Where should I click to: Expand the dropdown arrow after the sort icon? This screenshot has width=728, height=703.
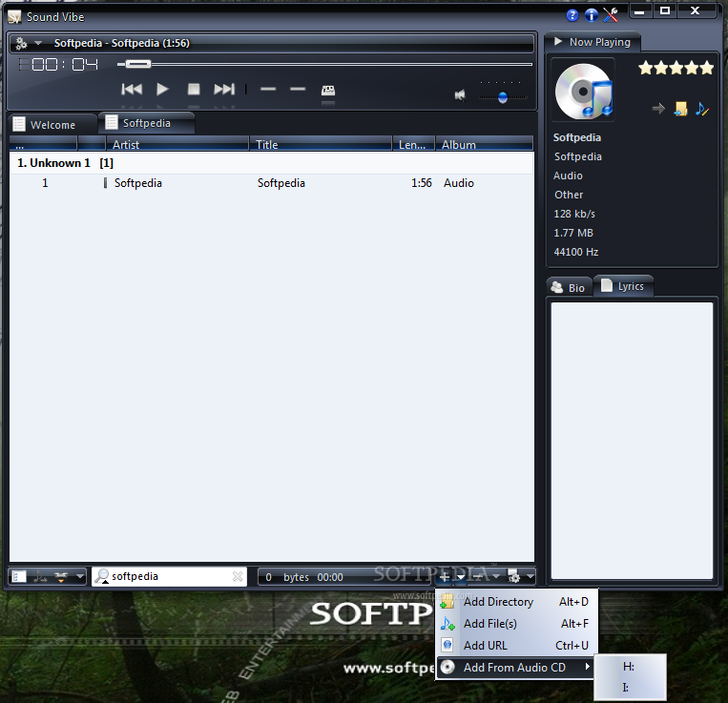pos(80,577)
